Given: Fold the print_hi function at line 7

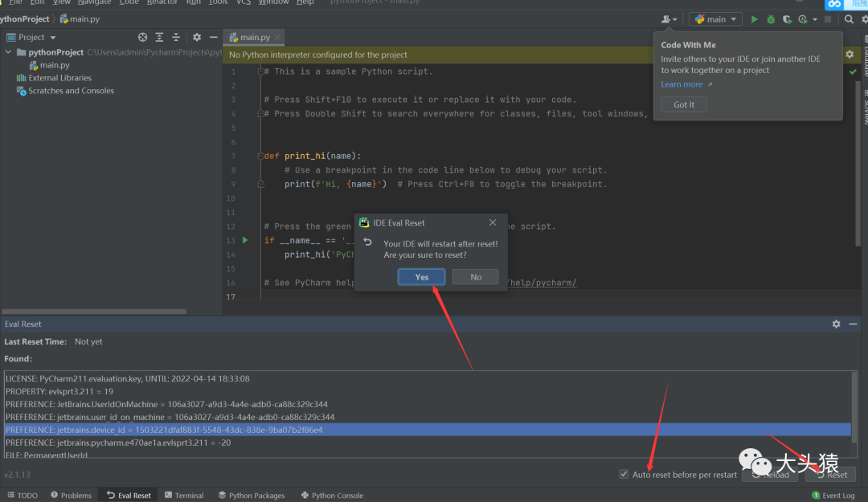Looking at the screenshot, I should 260,156.
